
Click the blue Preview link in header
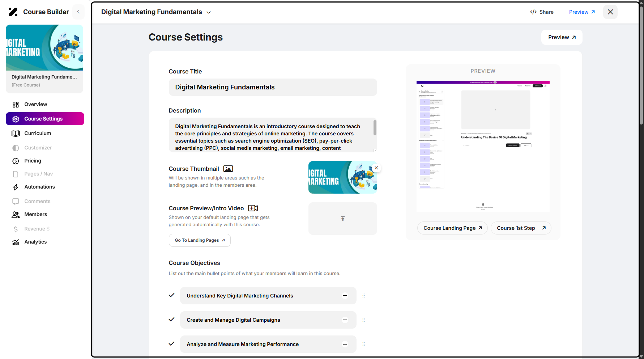pyautogui.click(x=582, y=12)
